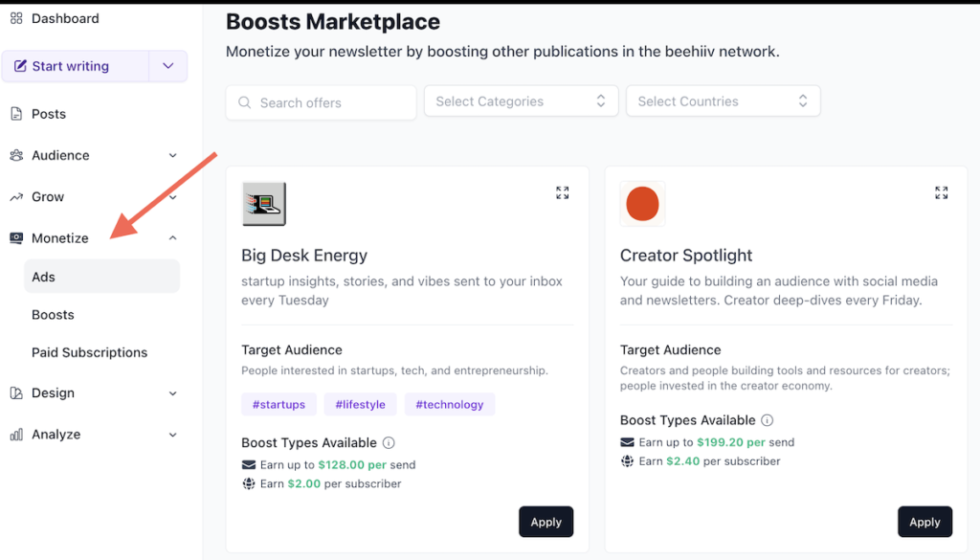Viewport: 980px width, 560px height.
Task: Open the Select Categories dropdown
Action: click(x=522, y=101)
